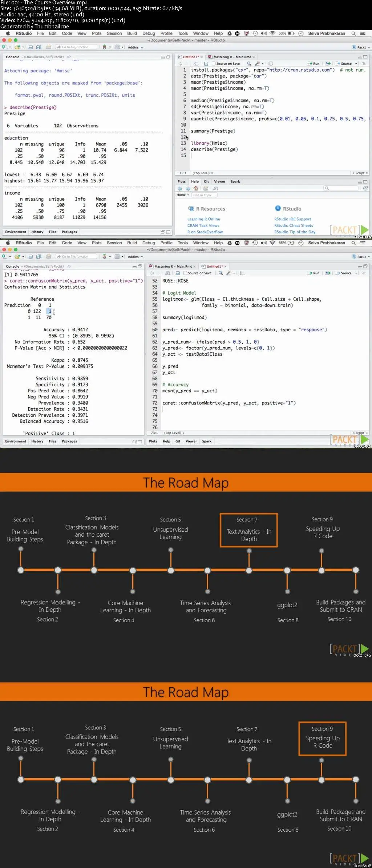Open Packt project dropdown in second RStudio frame

(x=361, y=257)
